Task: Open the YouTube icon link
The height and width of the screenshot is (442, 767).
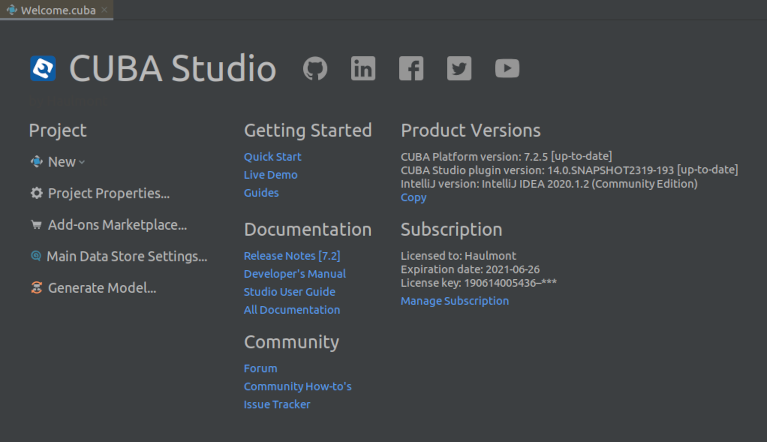Action: (x=507, y=68)
